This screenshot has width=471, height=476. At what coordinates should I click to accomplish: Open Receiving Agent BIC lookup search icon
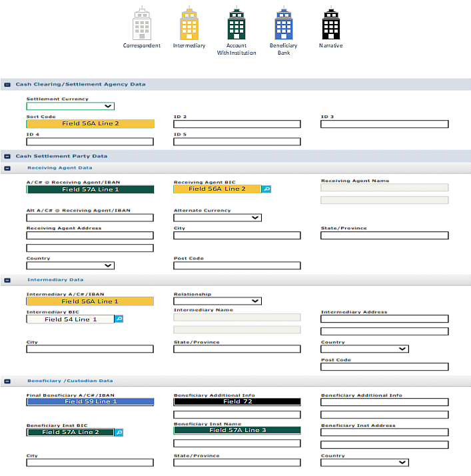coord(266,189)
